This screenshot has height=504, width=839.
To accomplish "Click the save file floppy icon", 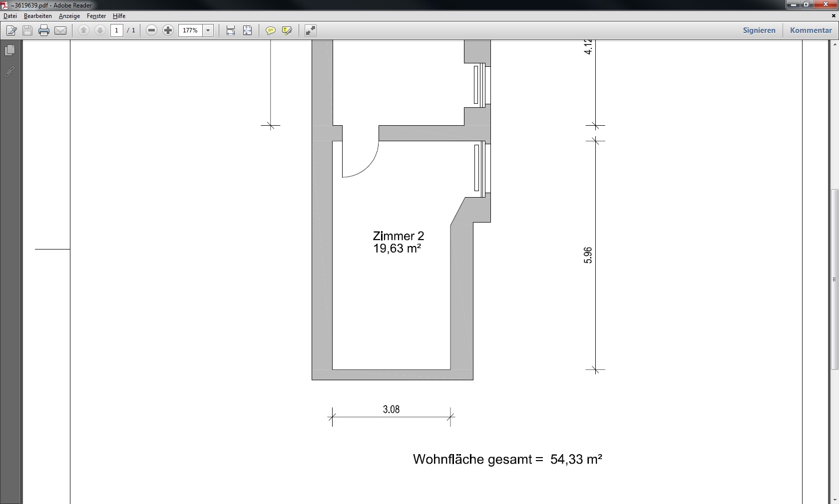I will (x=27, y=30).
